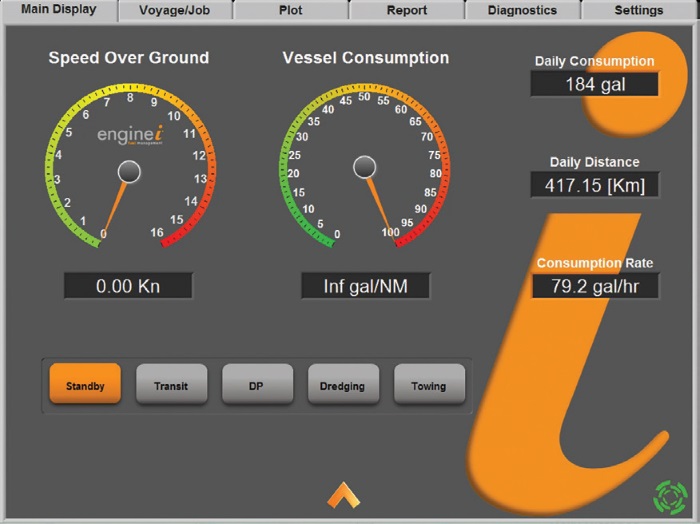Open the Voyage/Job tab

(175, 11)
